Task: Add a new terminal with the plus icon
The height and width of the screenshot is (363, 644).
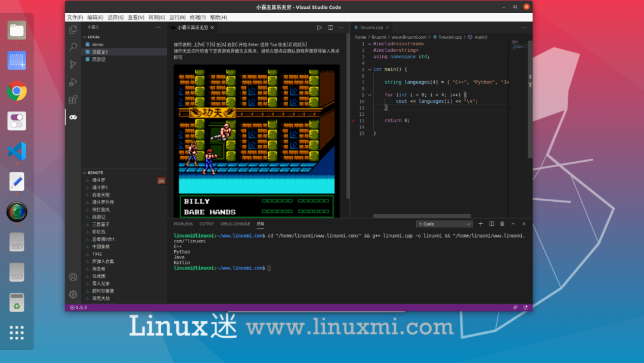Action: coord(481,224)
